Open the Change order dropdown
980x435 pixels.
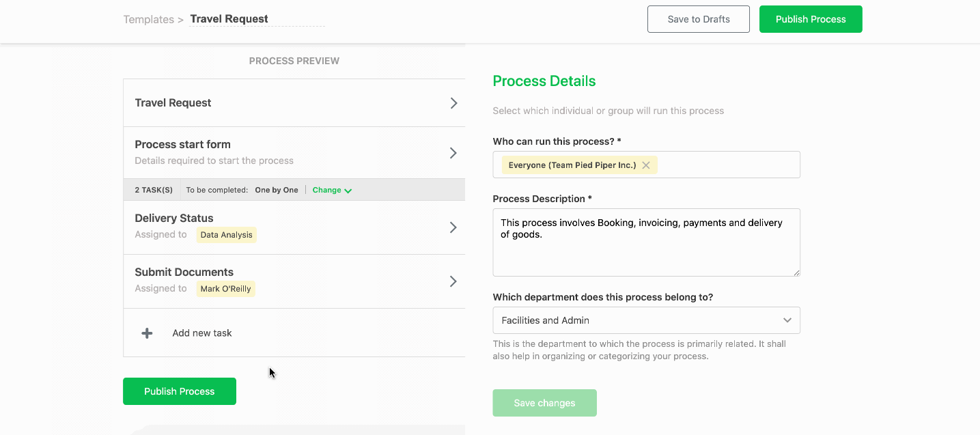pyautogui.click(x=332, y=190)
